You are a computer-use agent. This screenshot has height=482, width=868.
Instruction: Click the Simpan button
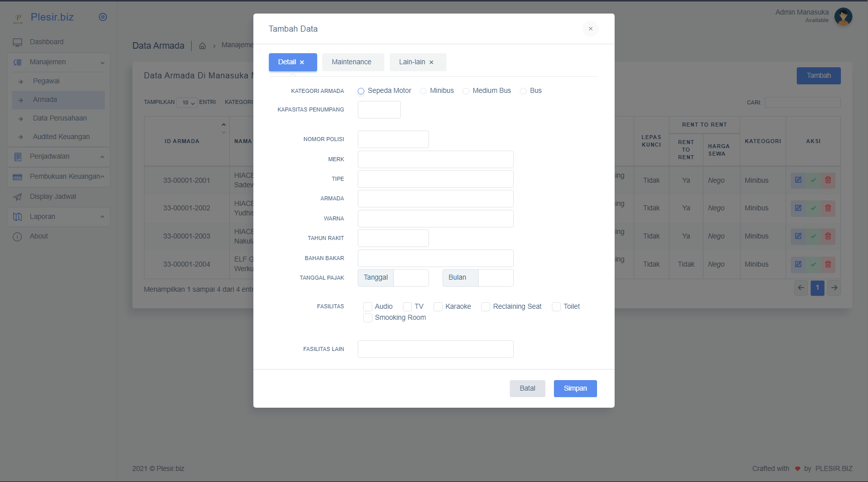[575, 388]
